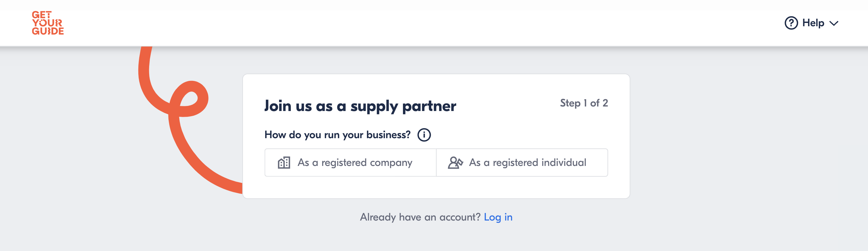The image size is (868, 251).
Task: Collapse the Help chevron in the header
Action: [834, 24]
